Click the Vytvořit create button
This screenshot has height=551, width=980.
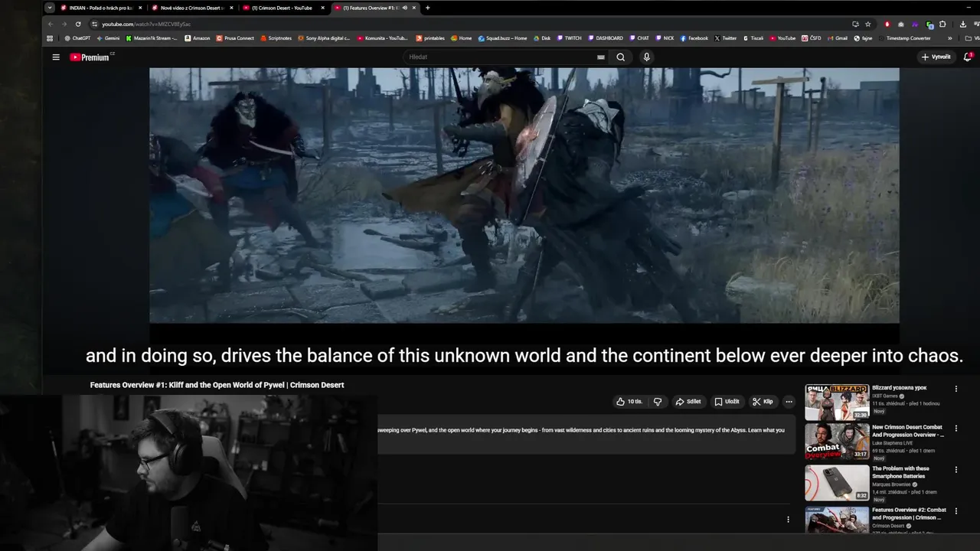[936, 57]
